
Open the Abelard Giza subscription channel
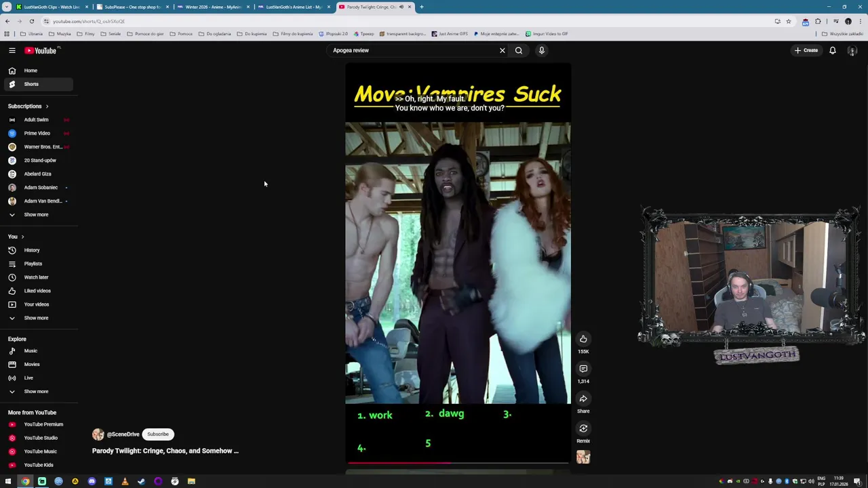click(x=38, y=174)
